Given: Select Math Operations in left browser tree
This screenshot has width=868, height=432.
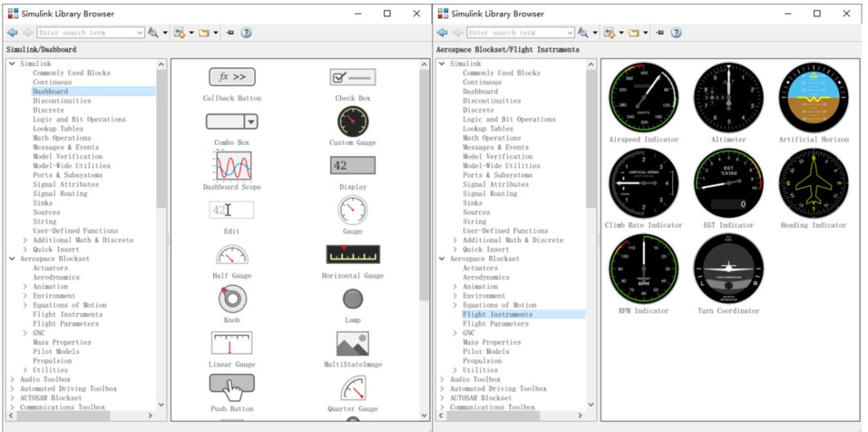Looking at the screenshot, I should pos(62,138).
